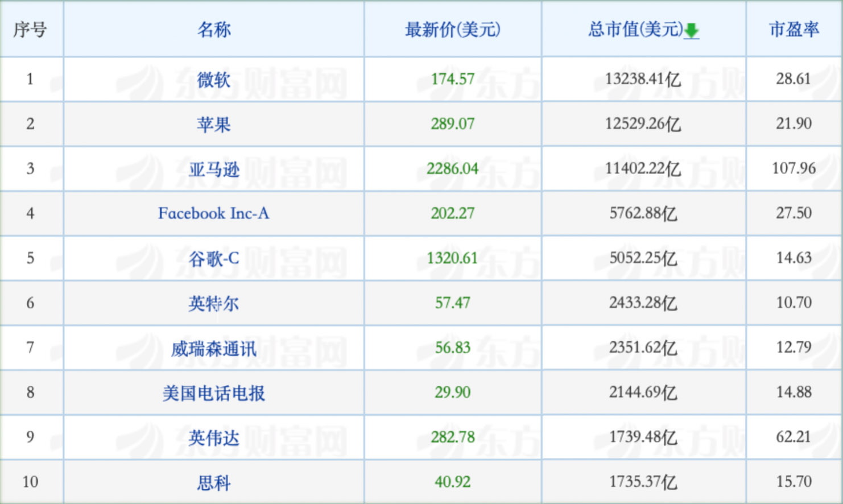The height and width of the screenshot is (504, 843).
Task: Sort by 总市值(美元) column header
Action: [x=636, y=29]
